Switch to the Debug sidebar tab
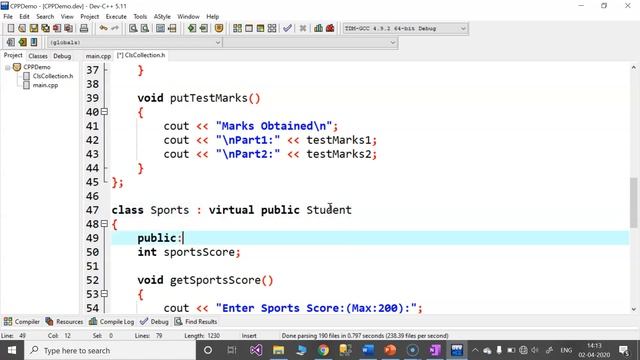This screenshot has height=360, width=640. [x=62, y=56]
